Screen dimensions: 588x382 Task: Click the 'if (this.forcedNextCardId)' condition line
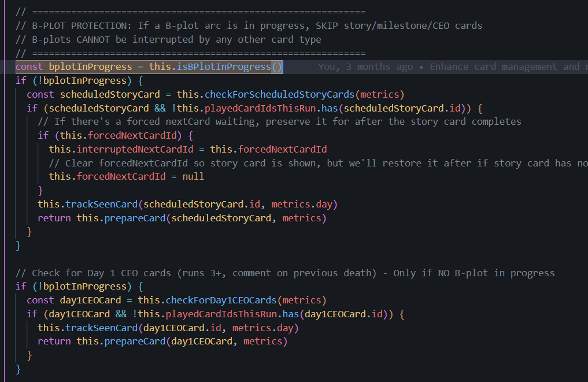pyautogui.click(x=116, y=135)
